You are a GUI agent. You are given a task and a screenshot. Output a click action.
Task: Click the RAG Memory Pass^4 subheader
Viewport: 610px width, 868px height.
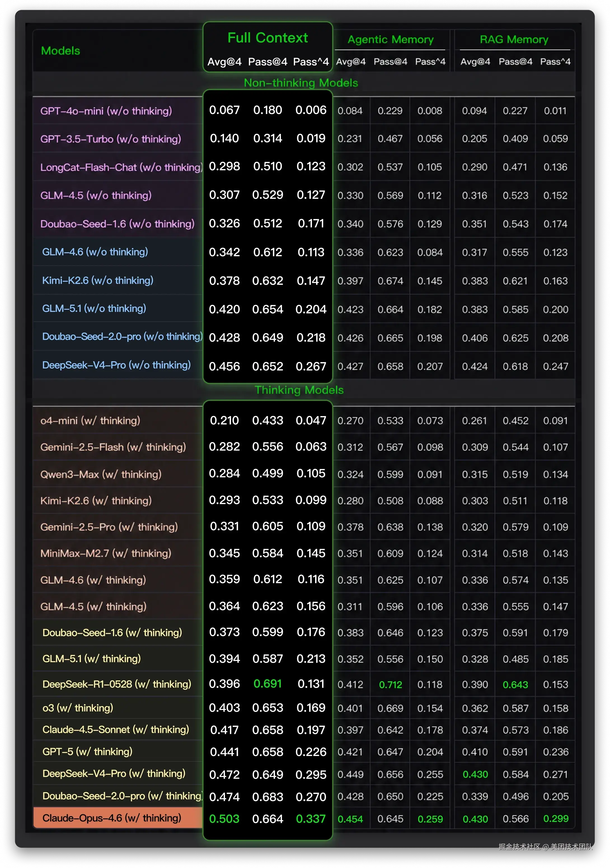(x=555, y=61)
